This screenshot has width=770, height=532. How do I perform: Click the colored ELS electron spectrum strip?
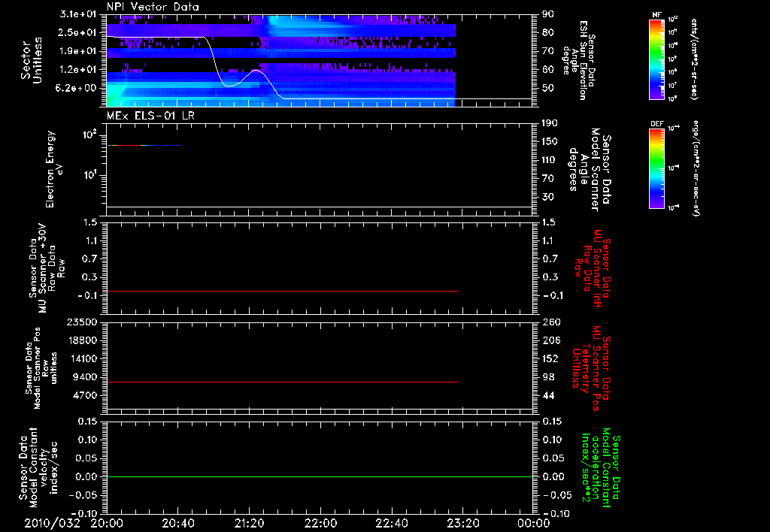click(x=144, y=145)
